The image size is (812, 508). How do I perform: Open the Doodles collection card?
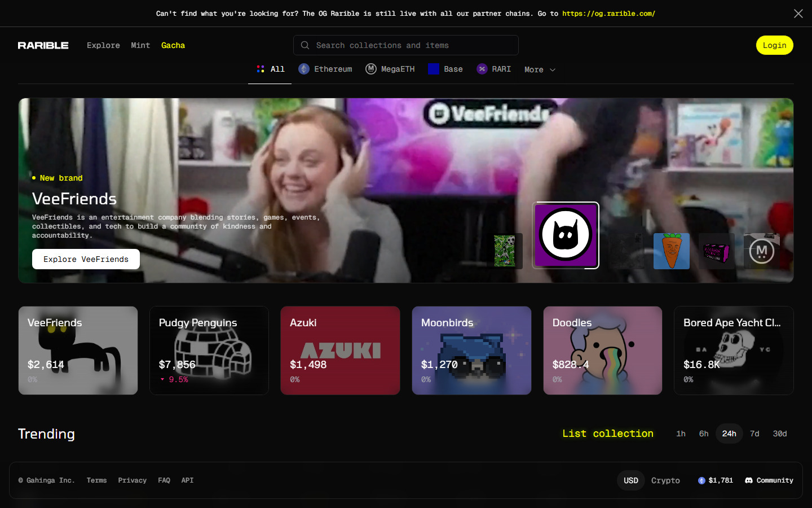point(603,351)
